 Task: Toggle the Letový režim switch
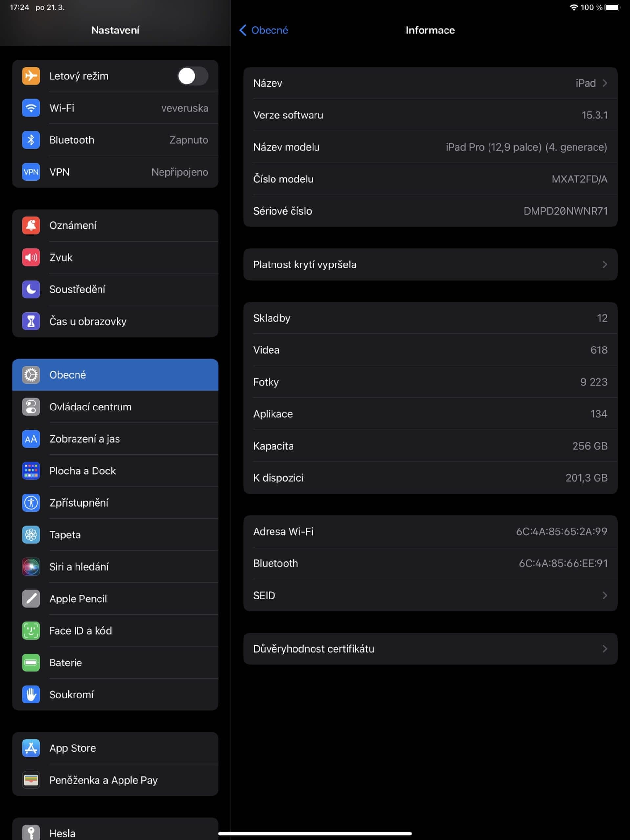pos(192,76)
